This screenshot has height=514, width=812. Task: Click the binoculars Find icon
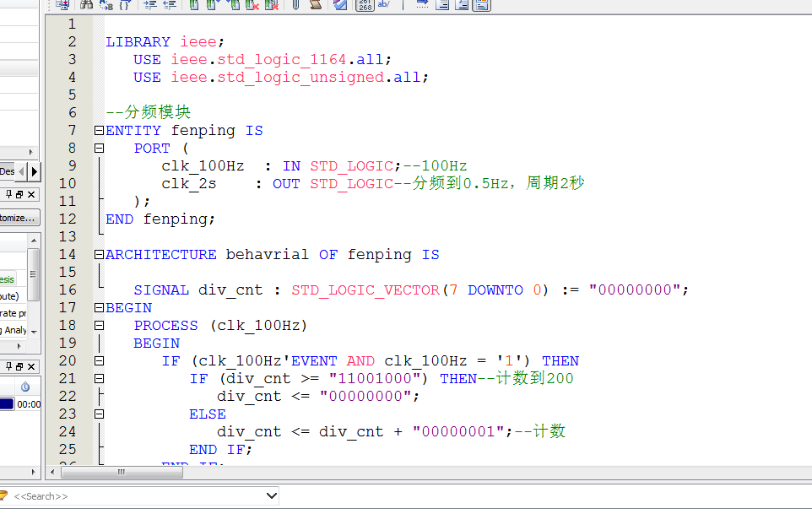click(86, 4)
